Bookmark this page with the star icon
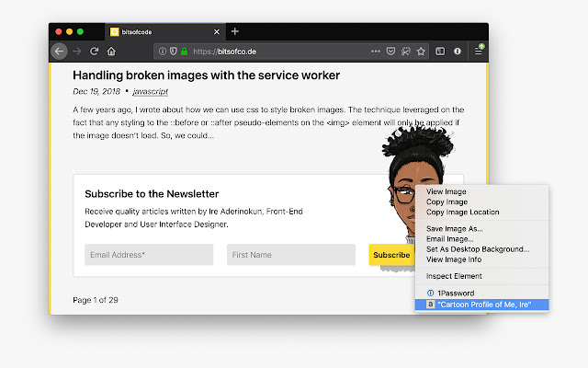The image size is (588, 368). tap(421, 52)
